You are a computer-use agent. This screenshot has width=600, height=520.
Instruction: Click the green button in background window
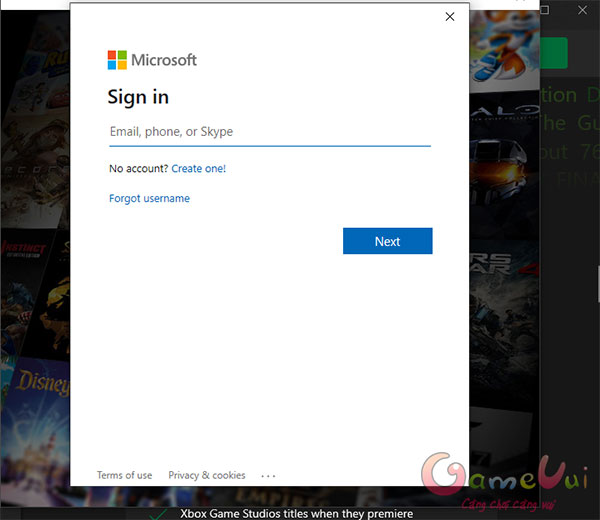tap(554, 53)
